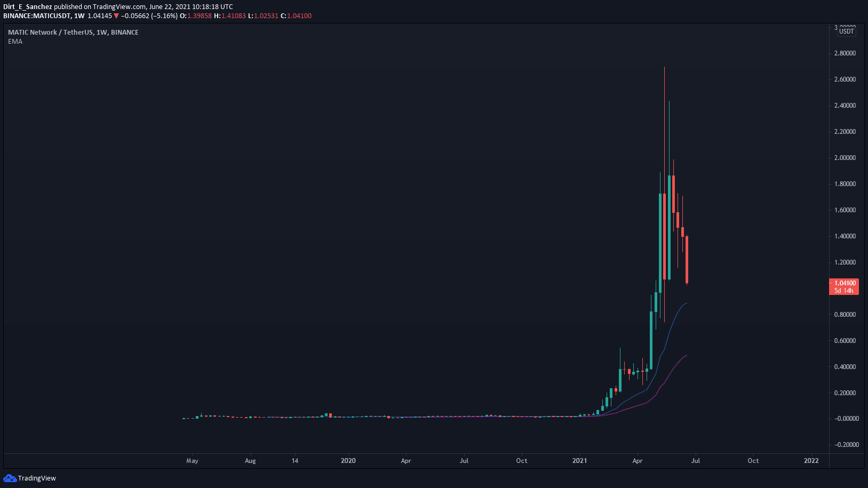
Task: Click the 5d 14h countdown under current price
Action: point(844,291)
